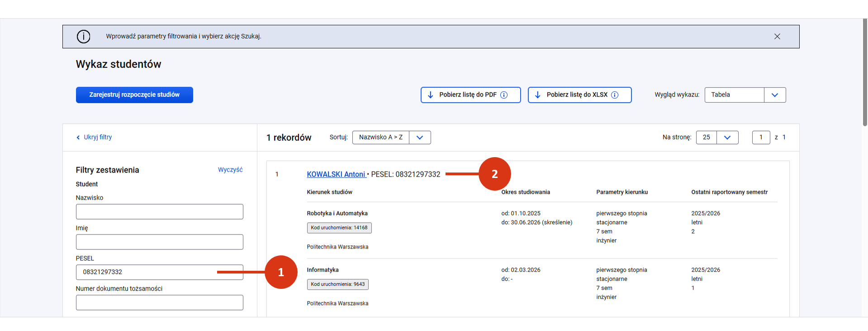
Task: Open the Sortuj Nazwisko A > Z dropdown
Action: pyautogui.click(x=391, y=137)
